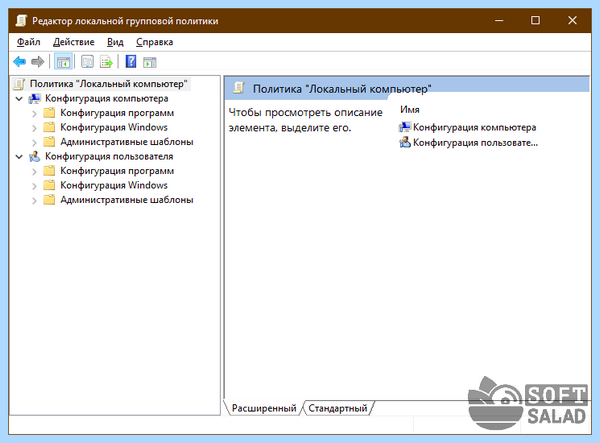Screen dimensions: 600x443
Task: Select Административные шаблоны under user configuration
Action: coord(127,200)
